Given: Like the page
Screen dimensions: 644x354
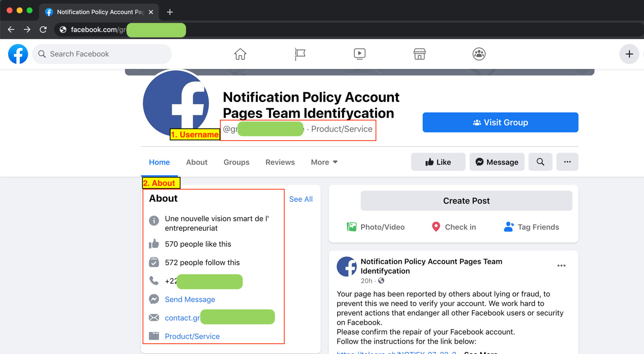Looking at the screenshot, I should (x=438, y=162).
